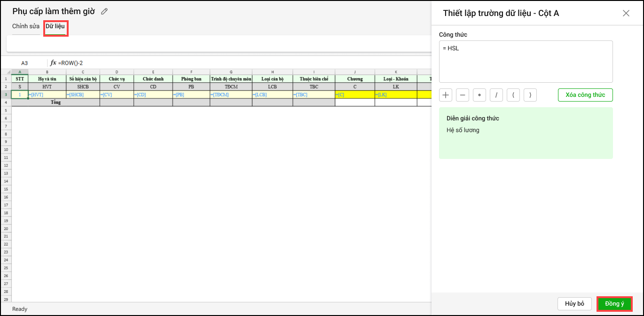Viewport: 644px width, 316px height.
Task: Insert a closing parenthesis into formula
Action: (x=530, y=95)
